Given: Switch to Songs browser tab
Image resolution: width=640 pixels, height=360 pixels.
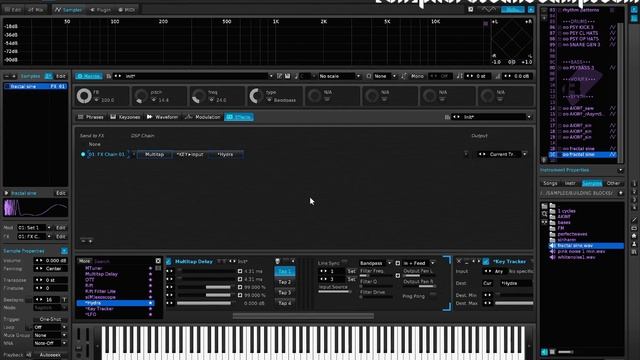Looking at the screenshot, I should (x=550, y=183).
